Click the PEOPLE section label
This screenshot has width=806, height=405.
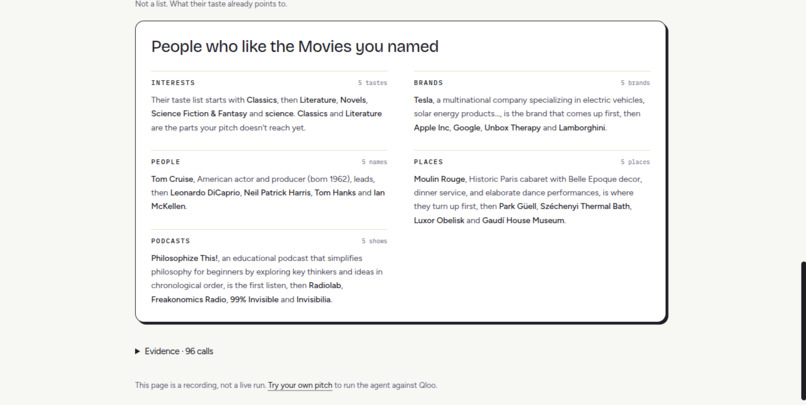(166, 162)
